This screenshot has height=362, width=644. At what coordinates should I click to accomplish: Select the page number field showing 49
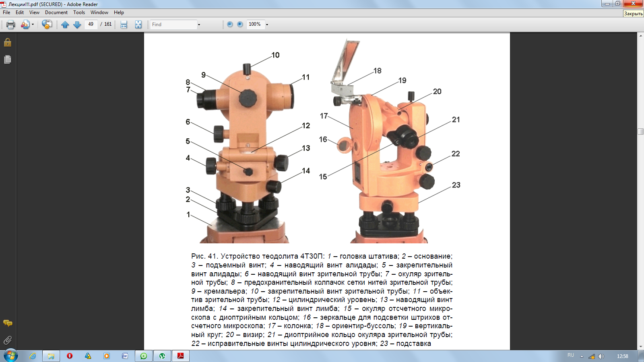[91, 24]
